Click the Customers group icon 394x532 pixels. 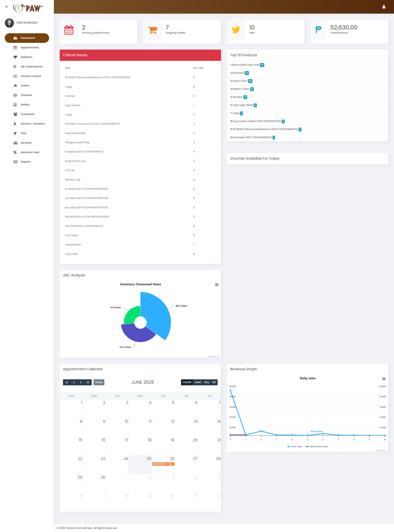click(x=15, y=114)
